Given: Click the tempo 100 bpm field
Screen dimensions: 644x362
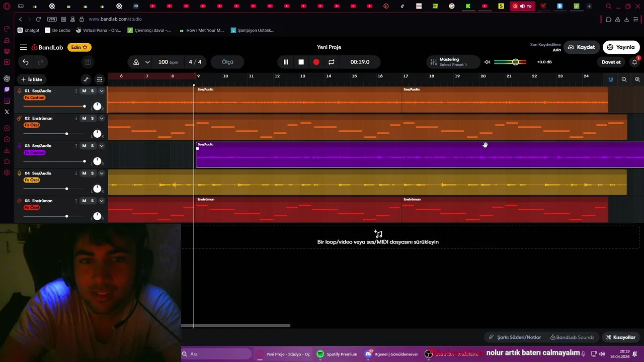Looking at the screenshot, I should [x=168, y=62].
